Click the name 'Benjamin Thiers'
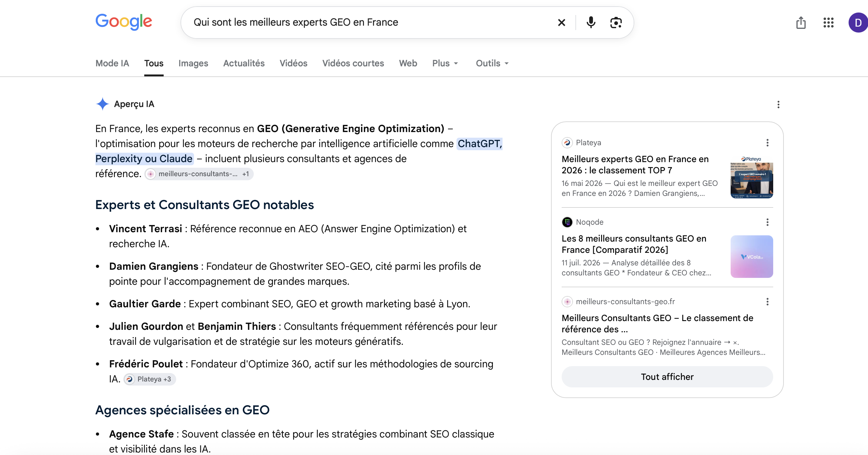868x455 pixels. 237,326
